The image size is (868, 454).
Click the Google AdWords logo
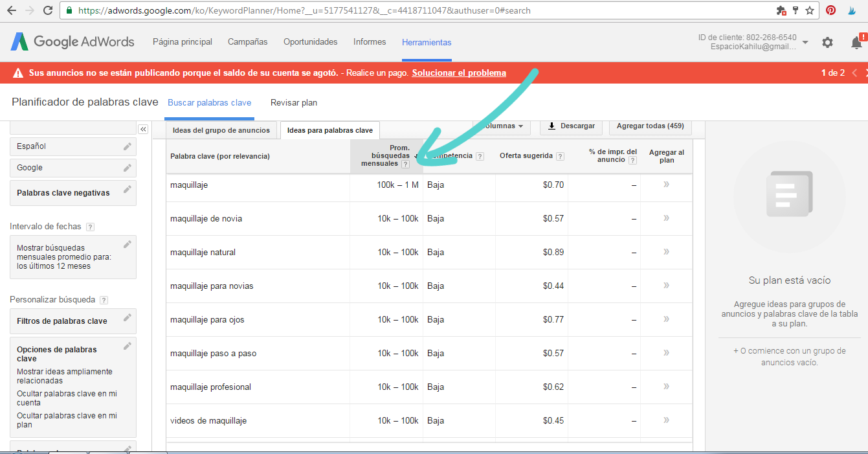click(x=72, y=41)
